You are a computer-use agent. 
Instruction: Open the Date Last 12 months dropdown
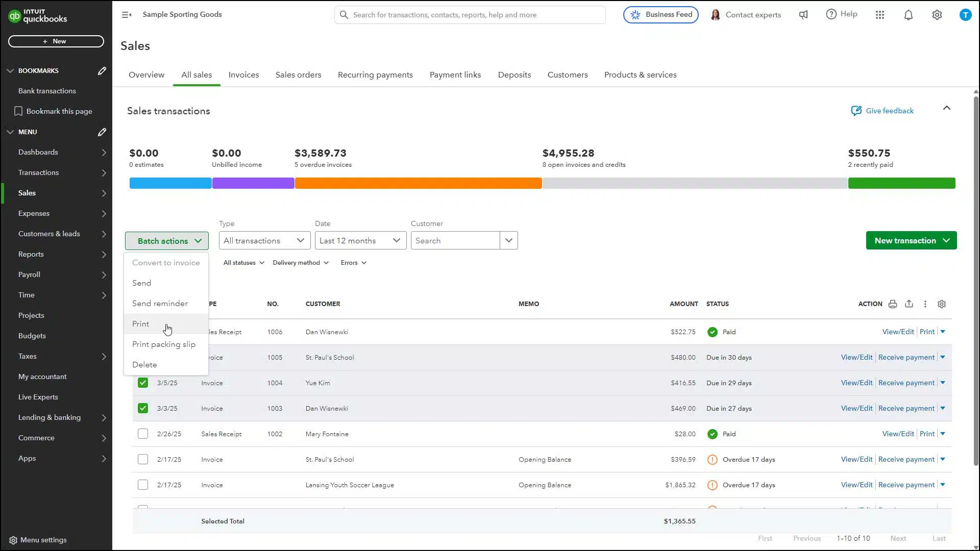coord(360,241)
